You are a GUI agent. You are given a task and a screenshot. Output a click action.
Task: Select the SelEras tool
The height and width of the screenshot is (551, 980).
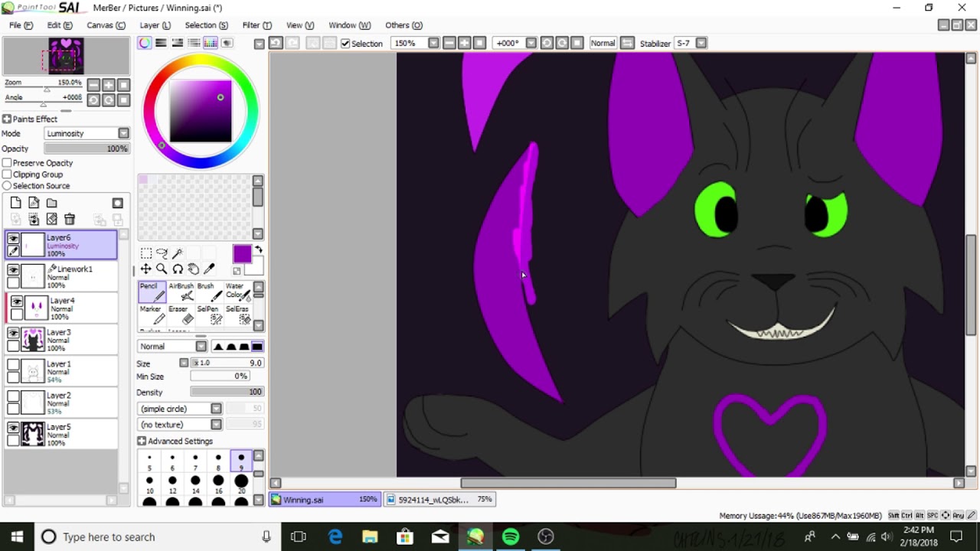coord(237,315)
